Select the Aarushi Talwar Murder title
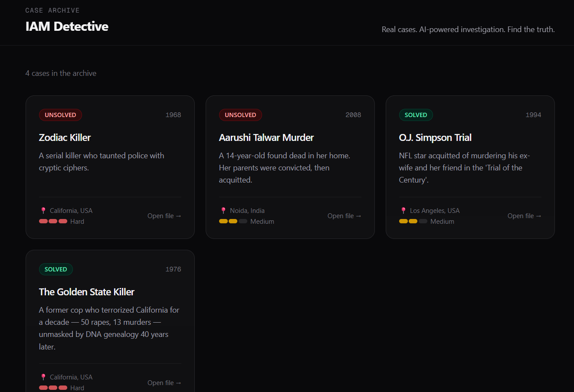This screenshot has height=392, width=574. (266, 137)
